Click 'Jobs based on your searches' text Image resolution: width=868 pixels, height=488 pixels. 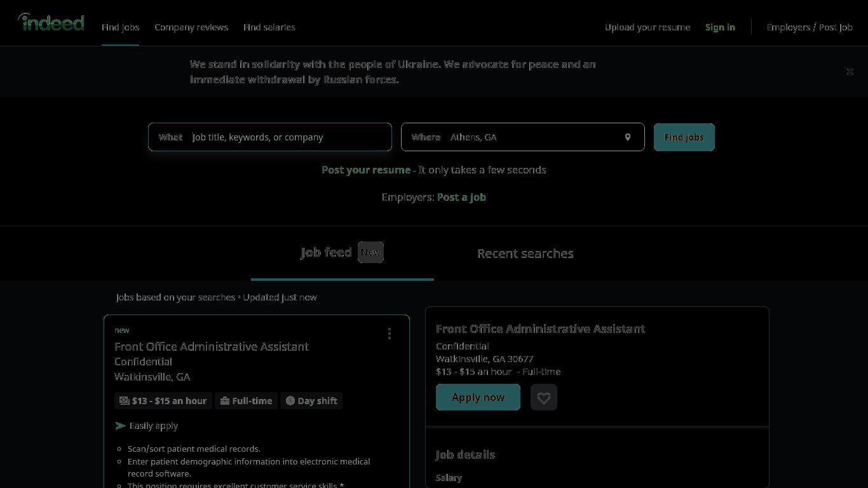[176, 297]
